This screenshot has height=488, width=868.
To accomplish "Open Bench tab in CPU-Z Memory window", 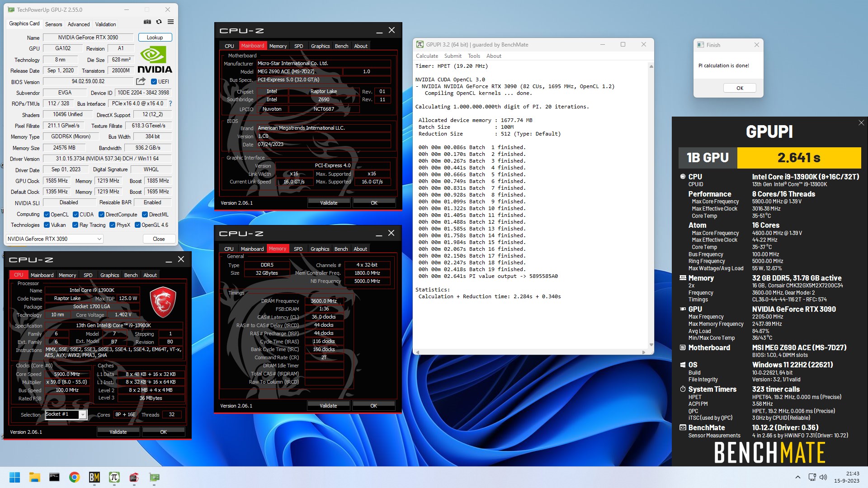I will click(341, 249).
